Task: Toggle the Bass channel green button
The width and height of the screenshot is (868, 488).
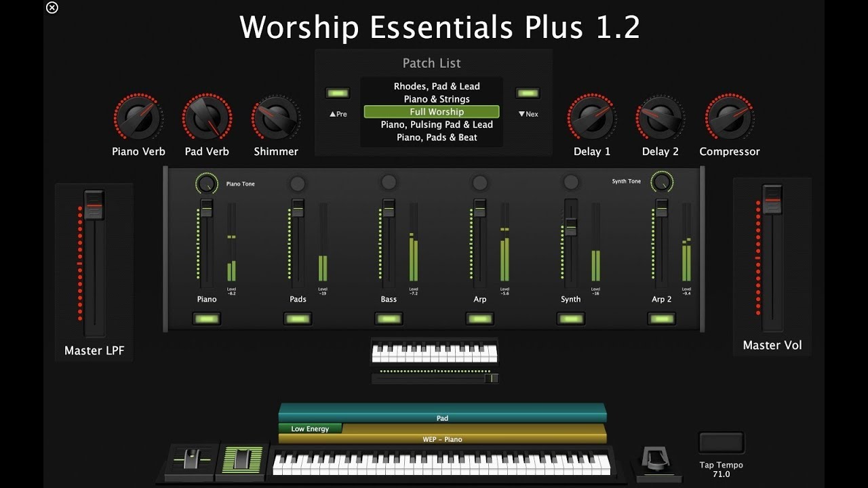Action: pos(389,319)
